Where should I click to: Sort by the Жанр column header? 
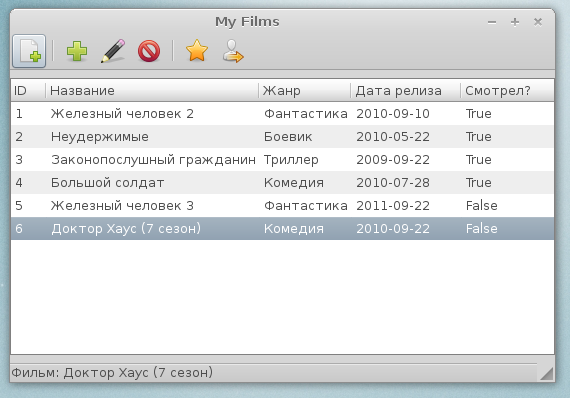click(305, 91)
